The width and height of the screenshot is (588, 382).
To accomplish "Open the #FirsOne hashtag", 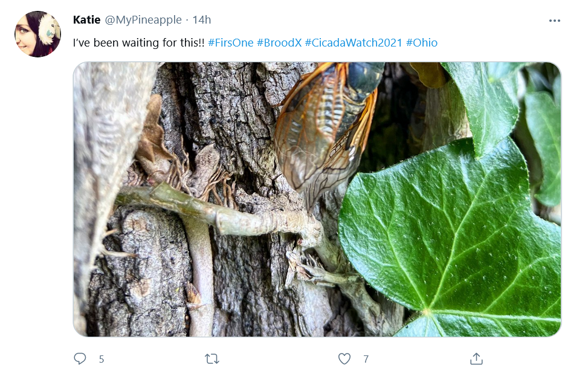I will coord(230,43).
